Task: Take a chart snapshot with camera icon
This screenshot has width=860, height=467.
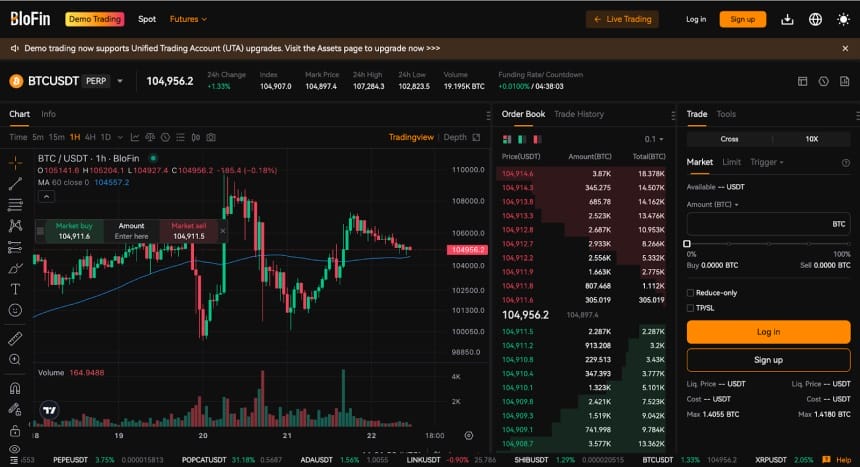Action: pos(211,137)
